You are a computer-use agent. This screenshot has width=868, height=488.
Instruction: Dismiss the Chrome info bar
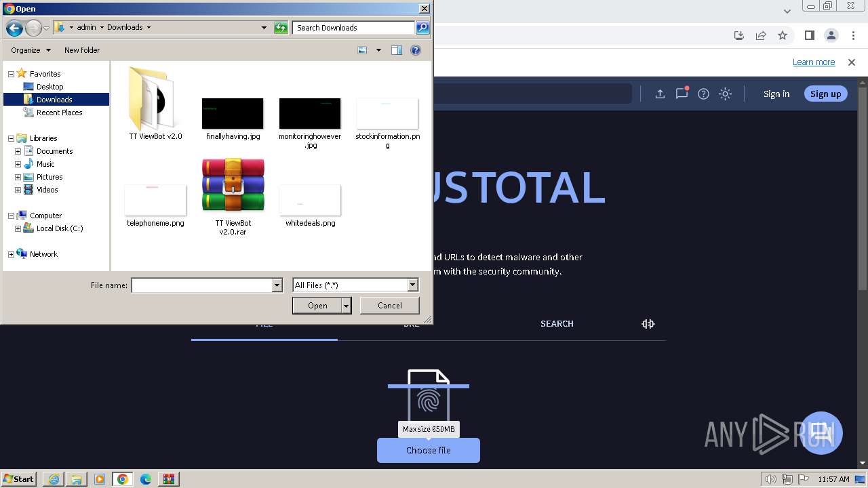point(852,62)
